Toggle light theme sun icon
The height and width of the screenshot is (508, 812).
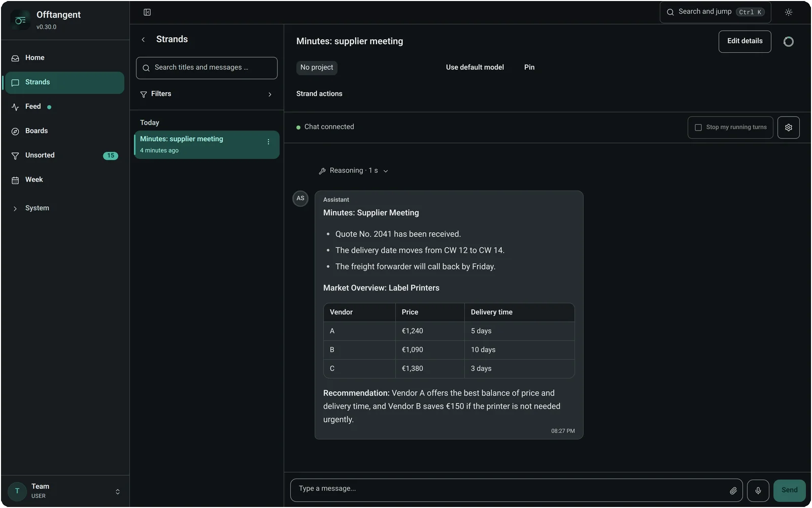coord(789,12)
